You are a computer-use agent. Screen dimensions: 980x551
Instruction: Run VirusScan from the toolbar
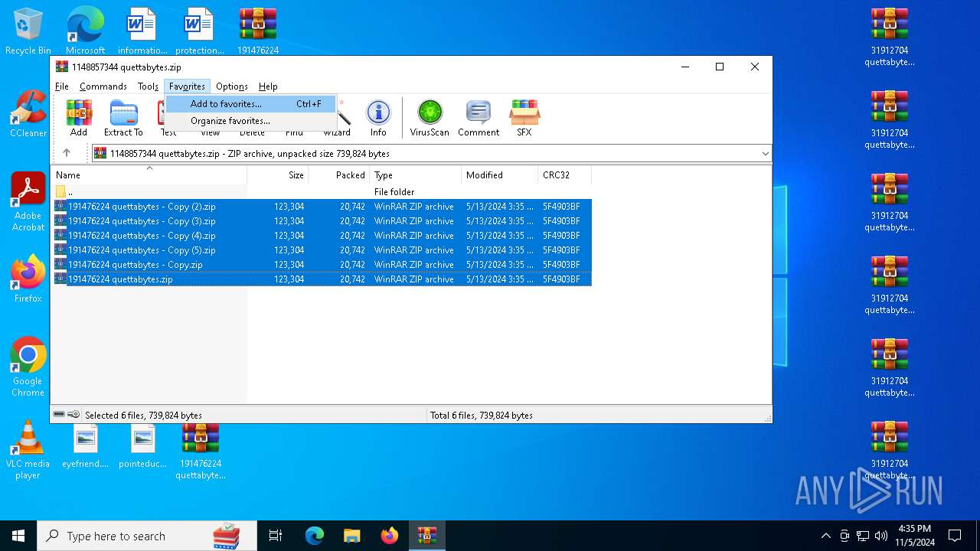pos(430,118)
